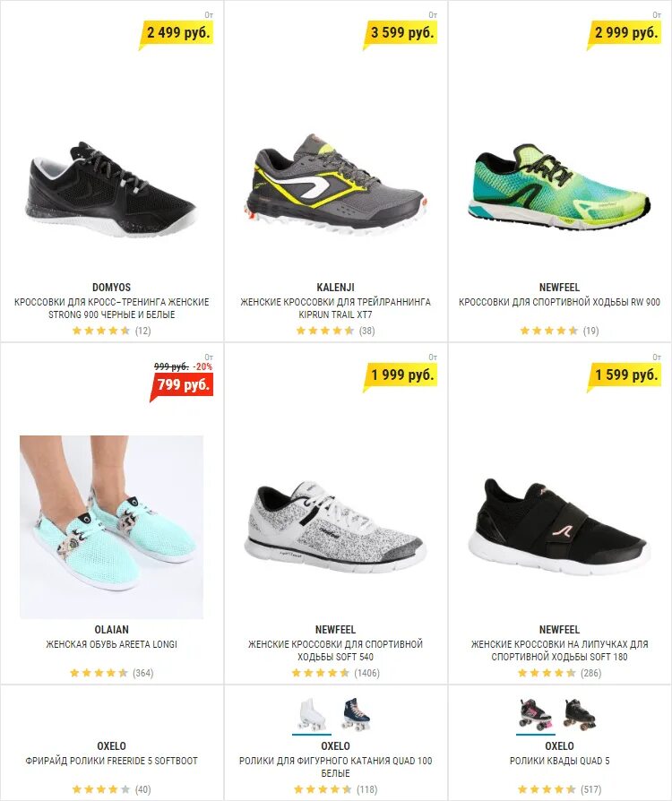Screen dimensions: 672x801
Task: View star rating with 1406 reviews
Action: point(335,673)
